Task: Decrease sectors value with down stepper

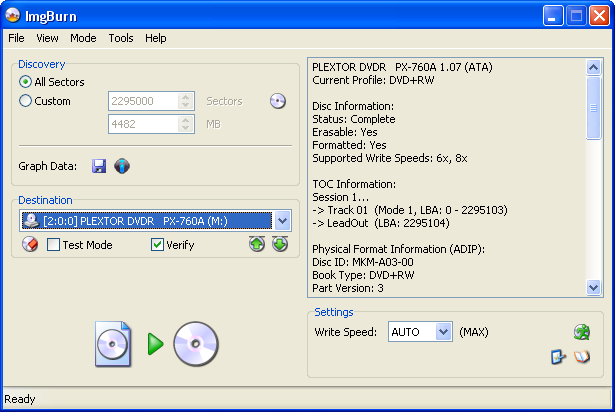Action: pyautogui.click(x=186, y=105)
